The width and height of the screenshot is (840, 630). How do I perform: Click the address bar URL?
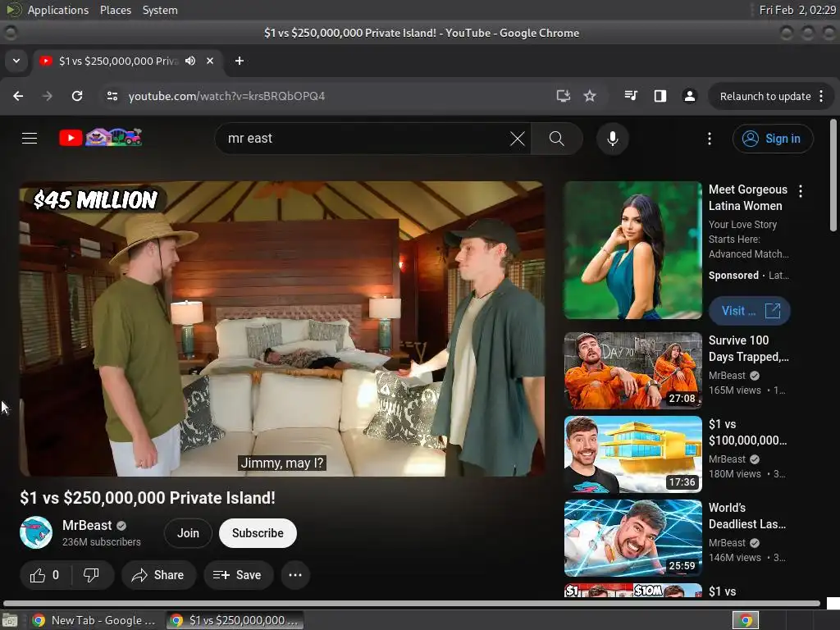[x=226, y=97]
